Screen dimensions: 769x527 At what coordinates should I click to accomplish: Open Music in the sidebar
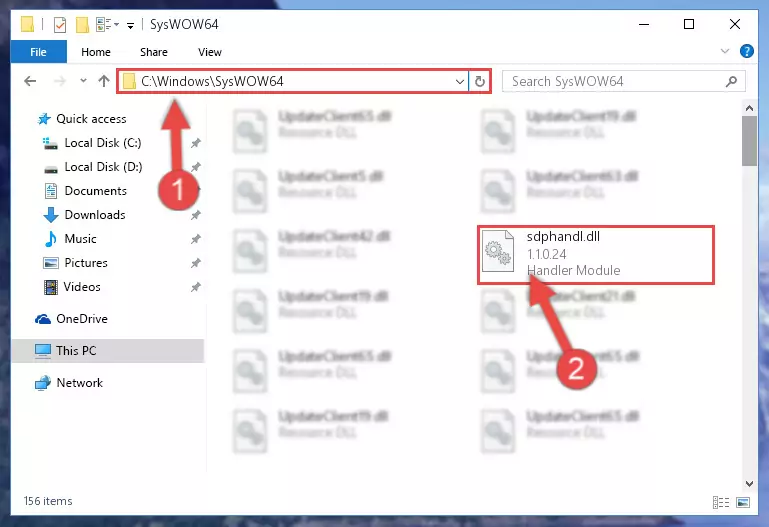[80, 239]
